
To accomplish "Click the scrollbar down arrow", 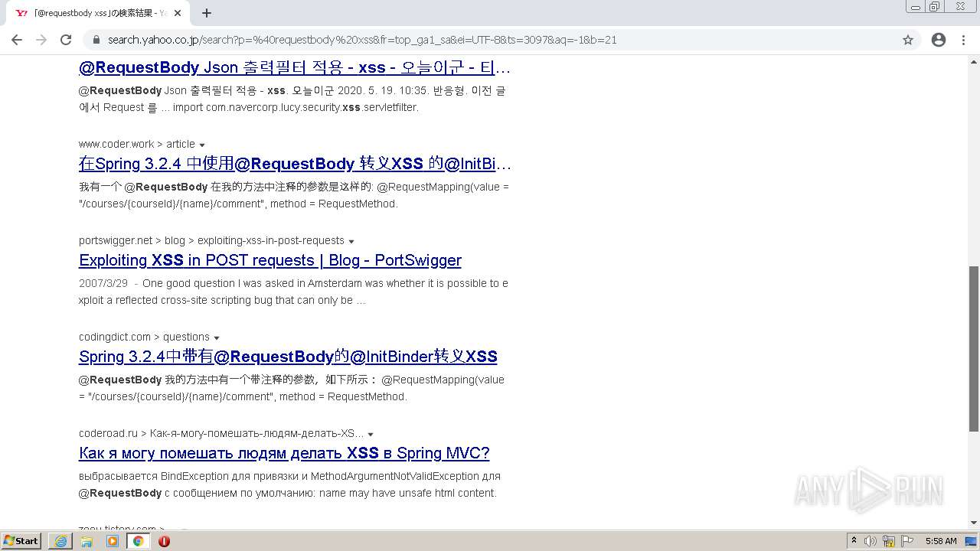I will tap(974, 523).
